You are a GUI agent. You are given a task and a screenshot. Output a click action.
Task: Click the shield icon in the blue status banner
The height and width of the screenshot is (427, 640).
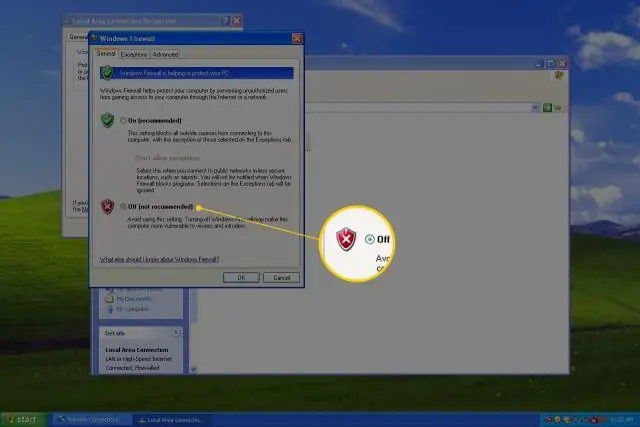pos(106,73)
